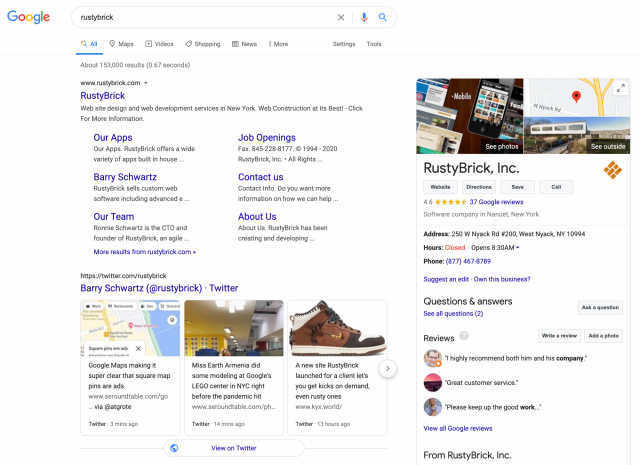Switch to the Shopping tab
The height and width of the screenshot is (465, 640).
pyautogui.click(x=203, y=44)
